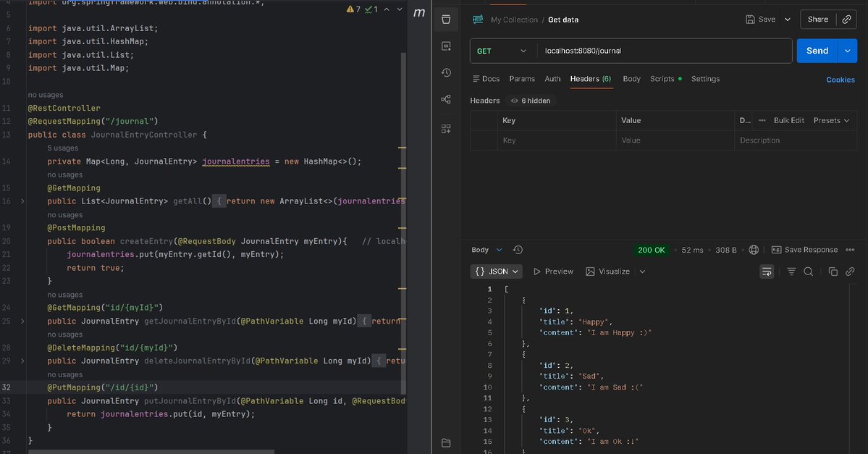Open the Settings tab
Image resolution: width=868 pixels, height=454 pixels.
pyautogui.click(x=705, y=79)
